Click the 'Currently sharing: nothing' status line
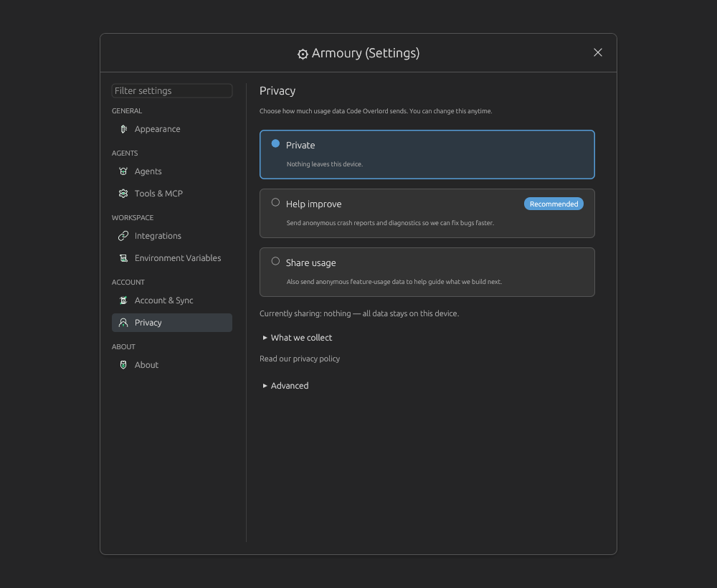 point(359,313)
